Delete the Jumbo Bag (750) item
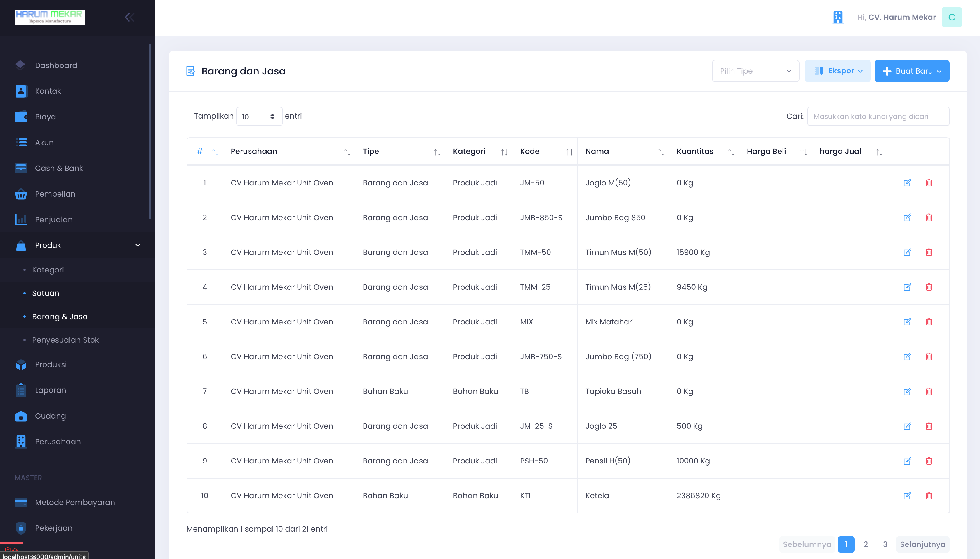Screen dimensions: 980x559 pos(929,357)
